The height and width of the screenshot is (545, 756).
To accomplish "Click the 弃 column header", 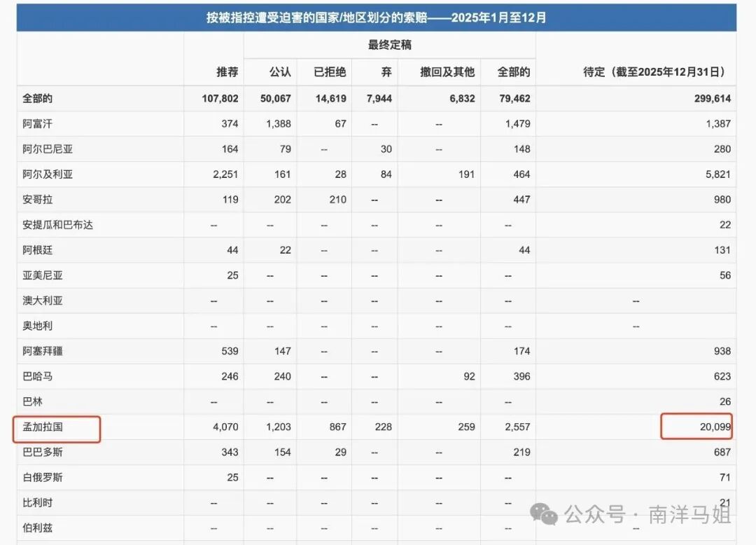I will pos(384,72).
